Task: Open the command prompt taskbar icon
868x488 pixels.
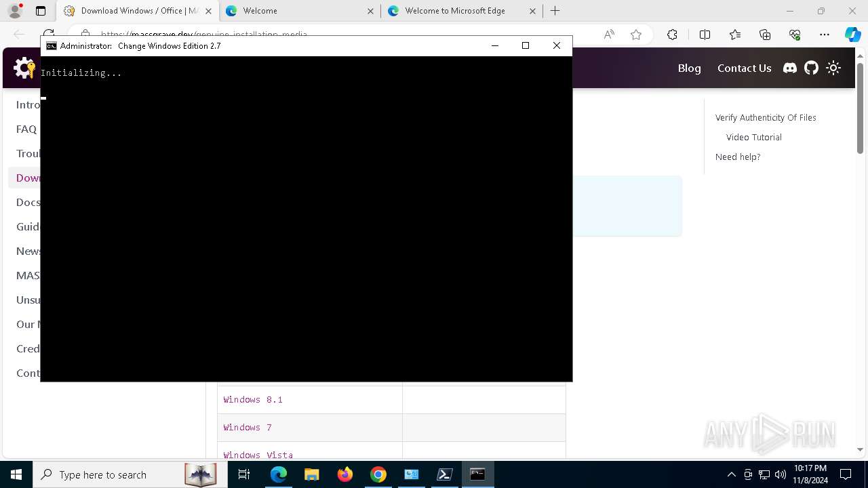Action: (x=478, y=474)
